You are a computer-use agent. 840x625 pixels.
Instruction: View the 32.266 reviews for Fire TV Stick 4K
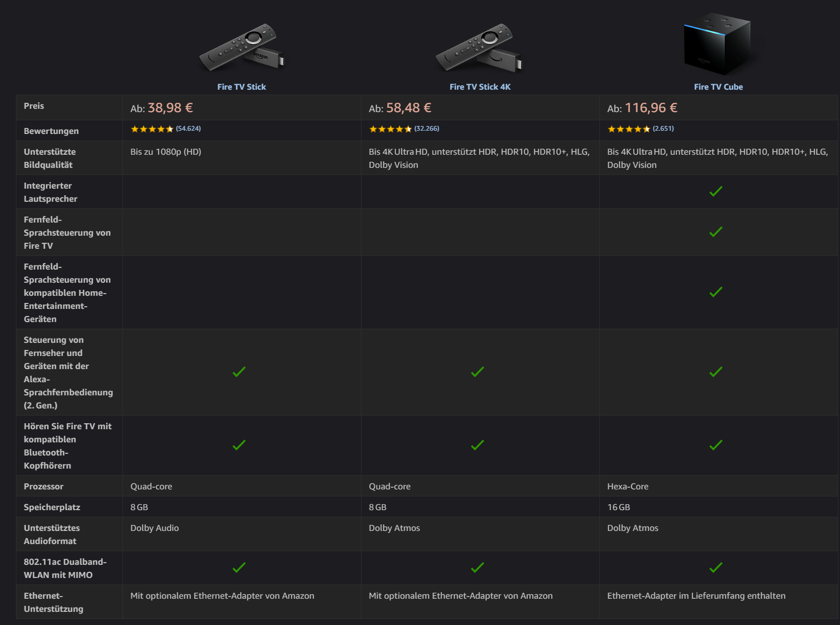[427, 128]
